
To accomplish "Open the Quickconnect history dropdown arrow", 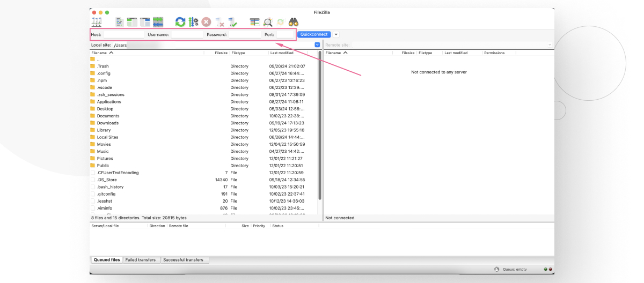I will click(x=336, y=34).
